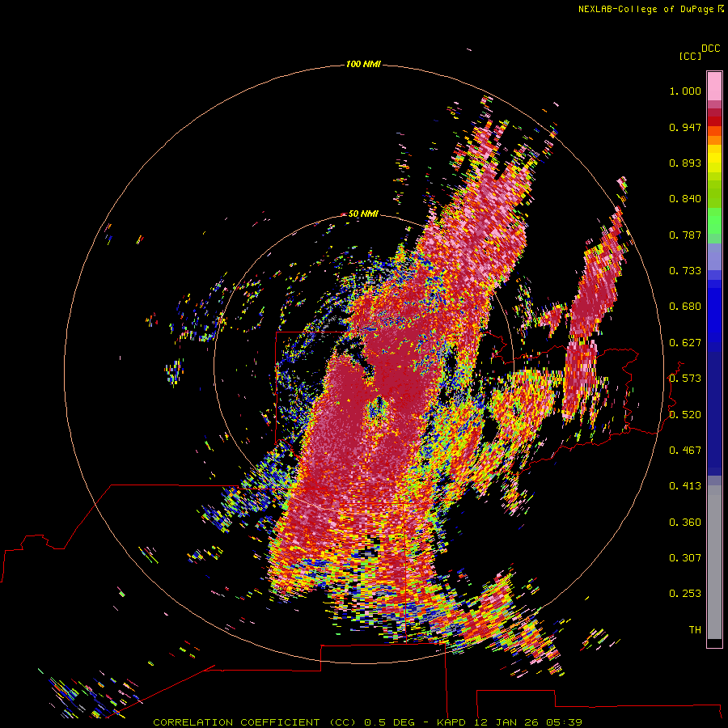Screen dimensions: 728x728
Task: Click the 50 NMI range ring label
Action: 363,214
